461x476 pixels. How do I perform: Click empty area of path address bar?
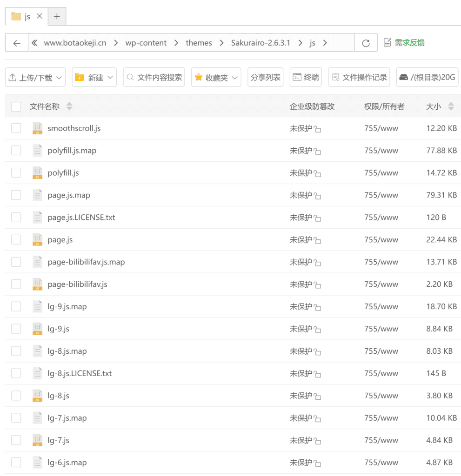[342, 43]
